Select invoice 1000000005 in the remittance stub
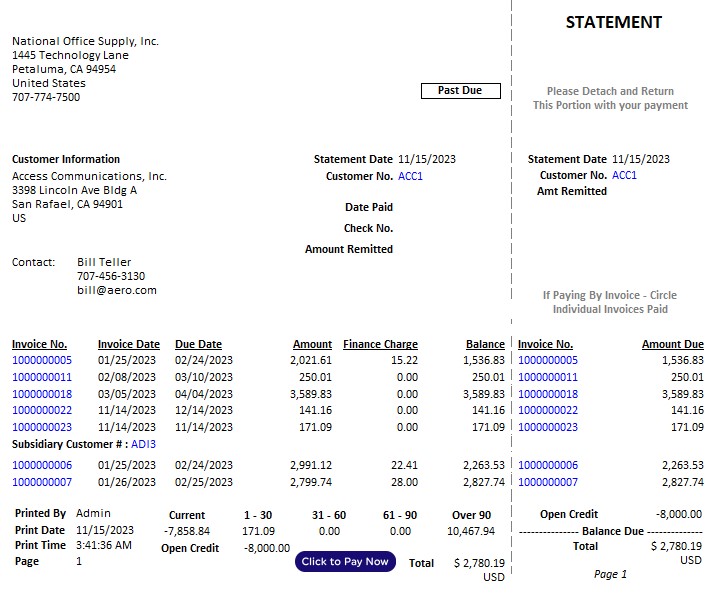 pyautogui.click(x=548, y=360)
